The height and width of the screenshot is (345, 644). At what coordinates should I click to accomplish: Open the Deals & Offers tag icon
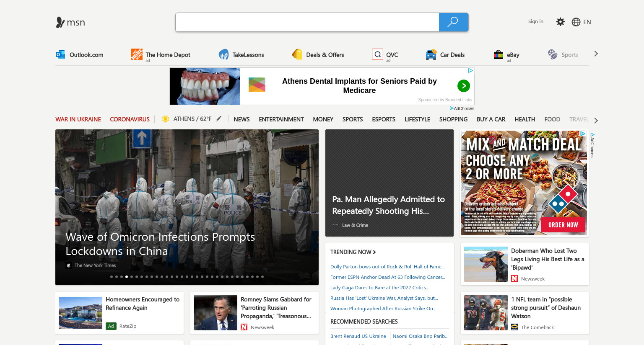coord(297,54)
